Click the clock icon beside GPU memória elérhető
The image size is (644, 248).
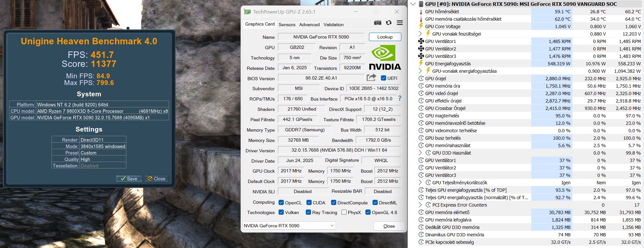pos(421,212)
